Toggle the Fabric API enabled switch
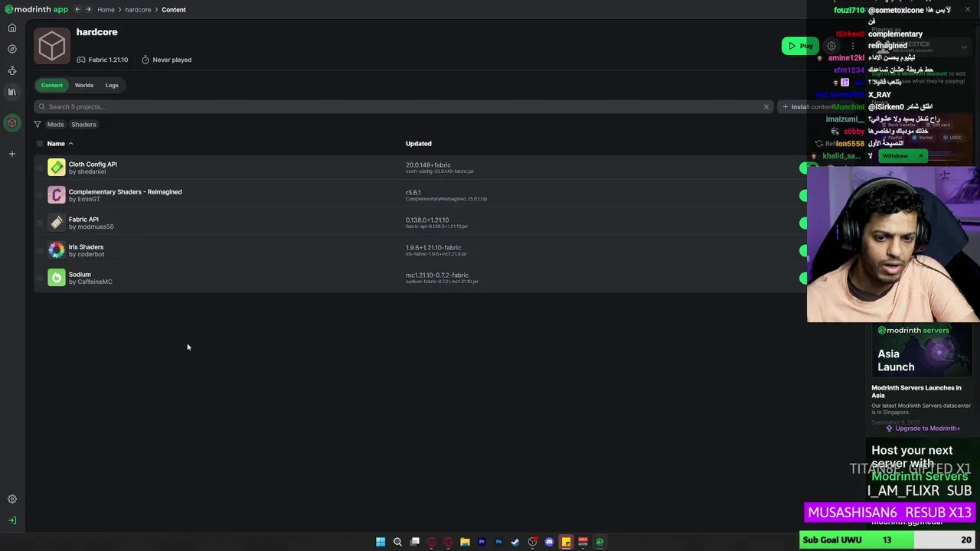Image resolution: width=980 pixels, height=551 pixels. point(803,223)
